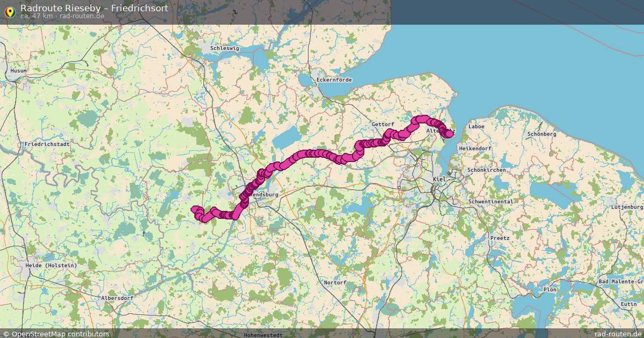
Task: Select the Nortorf town label
Action: coord(335,283)
